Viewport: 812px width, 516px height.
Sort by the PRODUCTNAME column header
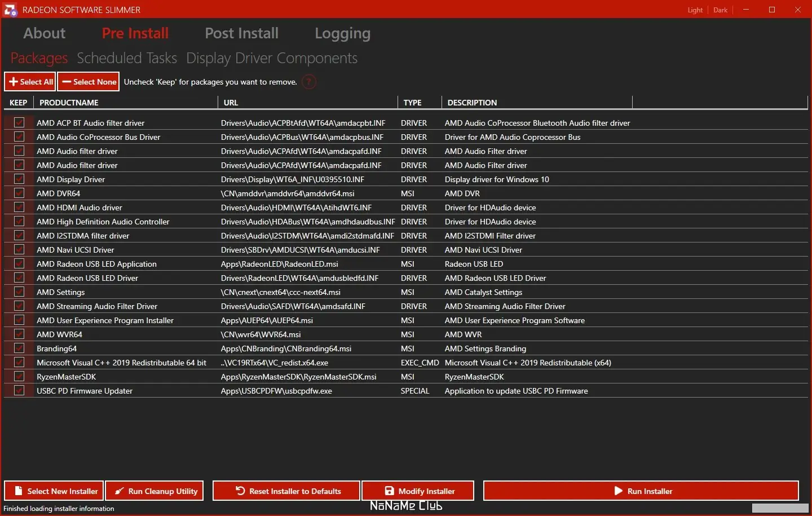pyautogui.click(x=126, y=103)
